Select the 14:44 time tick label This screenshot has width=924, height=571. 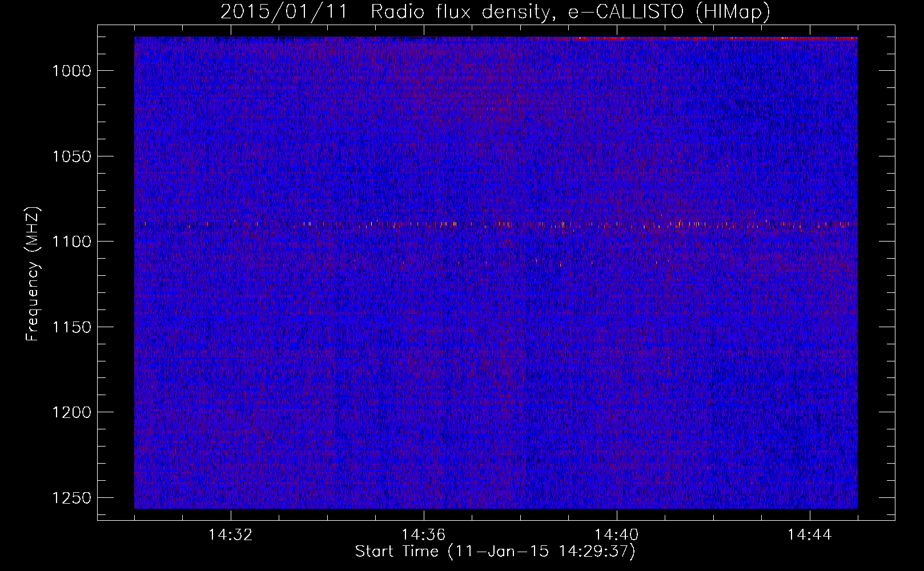point(810,535)
